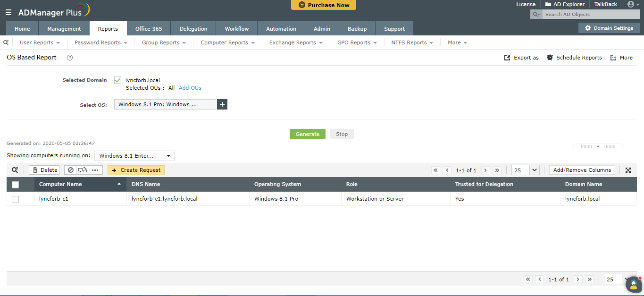Click the AD Explorer folder icon
Viewport: 644px width, 296px height.
pyautogui.click(x=548, y=4)
